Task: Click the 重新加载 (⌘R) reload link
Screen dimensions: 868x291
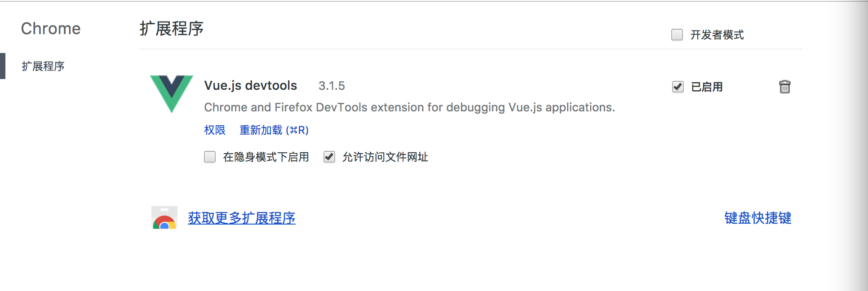Action: click(x=274, y=130)
